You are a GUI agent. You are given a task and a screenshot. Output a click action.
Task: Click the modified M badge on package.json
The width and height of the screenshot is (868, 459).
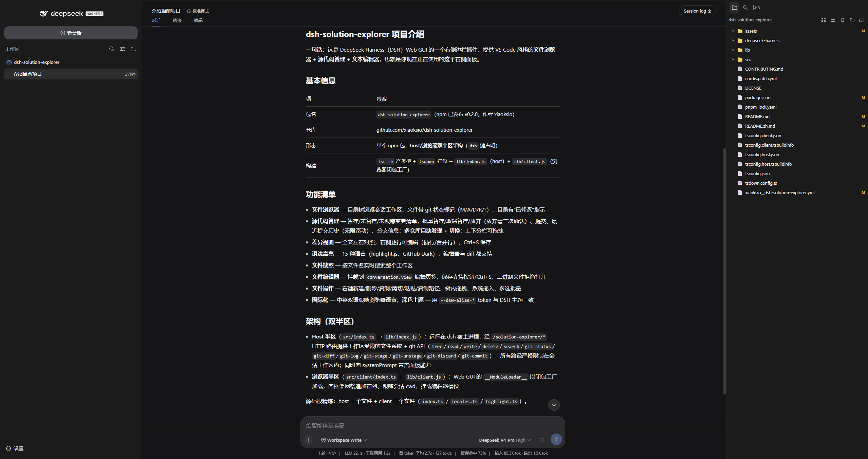pos(863,97)
